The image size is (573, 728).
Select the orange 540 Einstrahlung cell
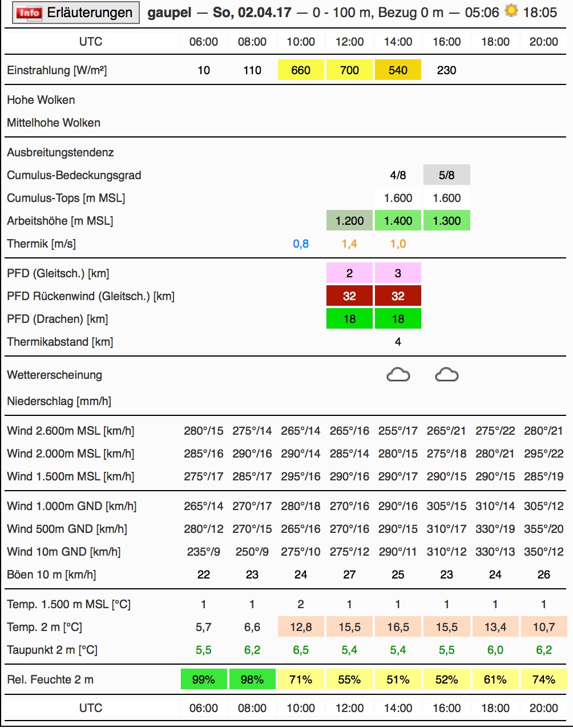(x=398, y=70)
